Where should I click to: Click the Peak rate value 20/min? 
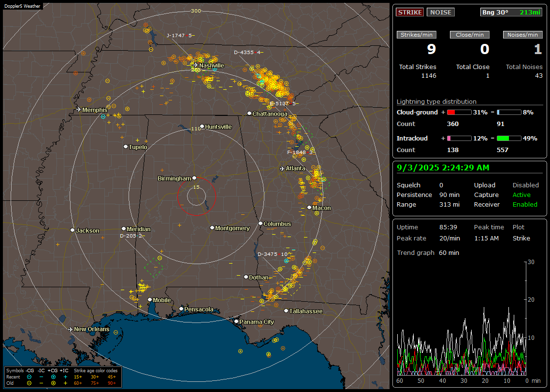click(450, 238)
